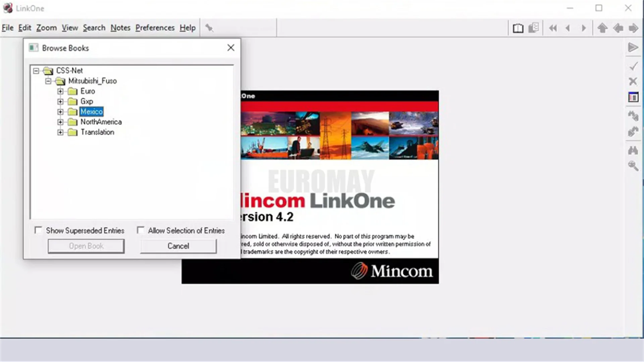
Task: Open the Edit menu
Action: (x=24, y=28)
